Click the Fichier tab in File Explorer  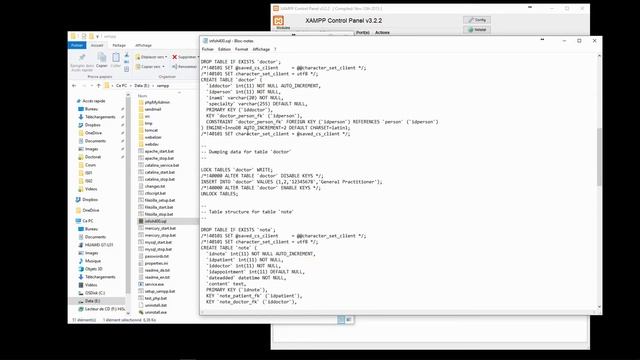point(77,45)
